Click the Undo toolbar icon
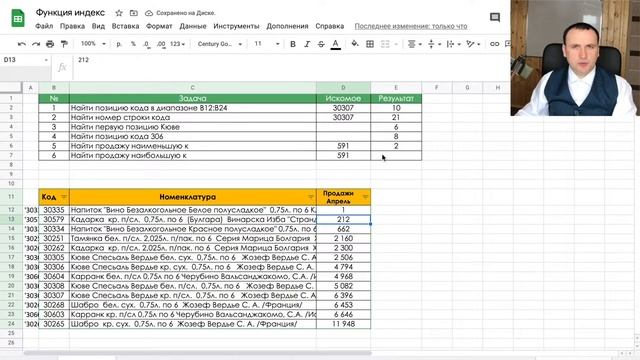The width and height of the screenshot is (640, 360). (22, 44)
